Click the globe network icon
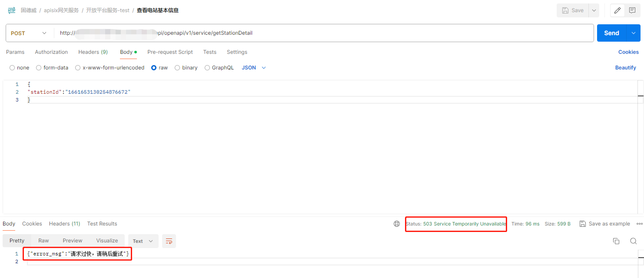644x278 pixels. [397, 224]
